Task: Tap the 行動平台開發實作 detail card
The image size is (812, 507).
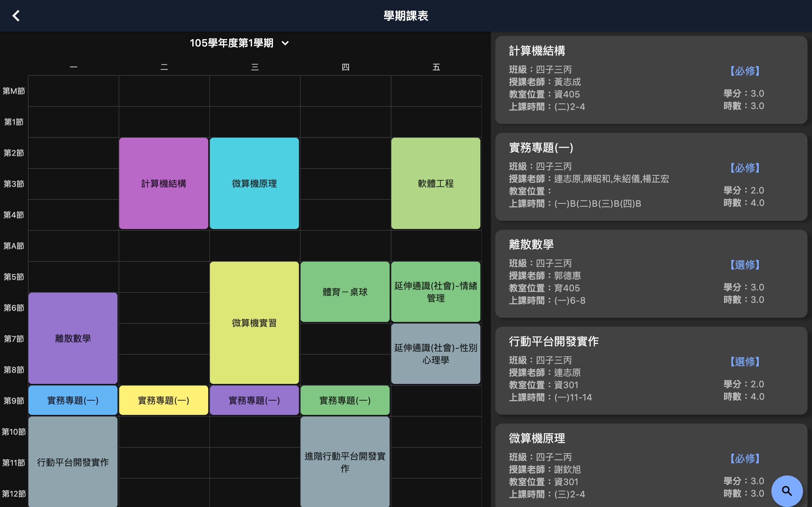Action: tap(651, 370)
